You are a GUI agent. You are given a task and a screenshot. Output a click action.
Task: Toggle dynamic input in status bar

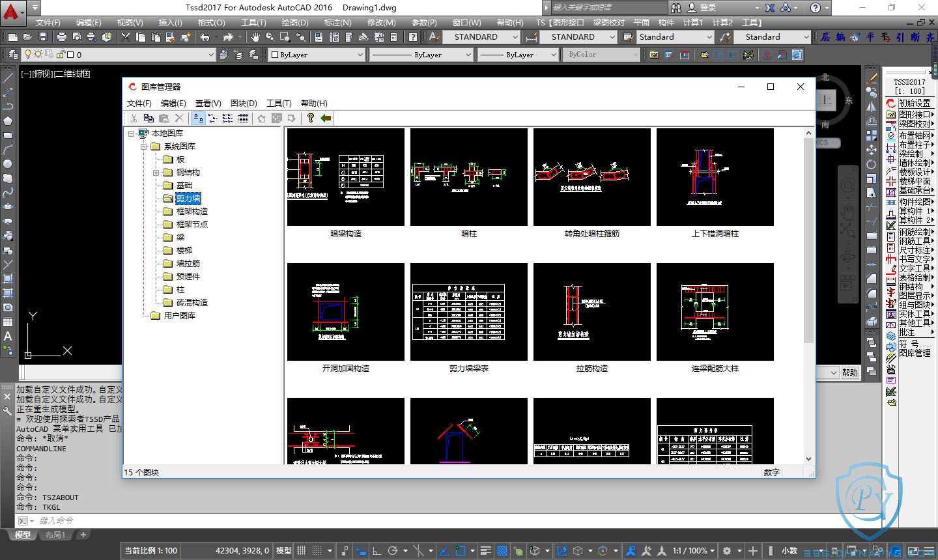[361, 551]
